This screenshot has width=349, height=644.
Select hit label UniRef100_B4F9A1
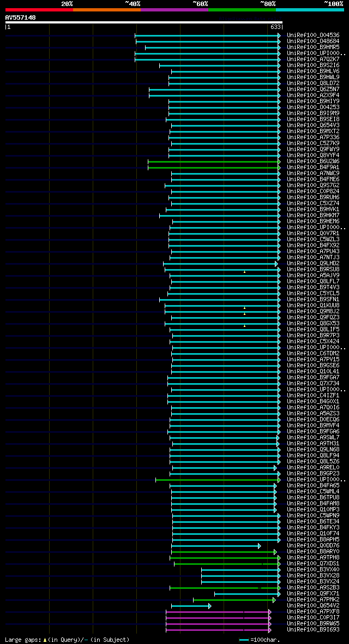tap(313, 168)
